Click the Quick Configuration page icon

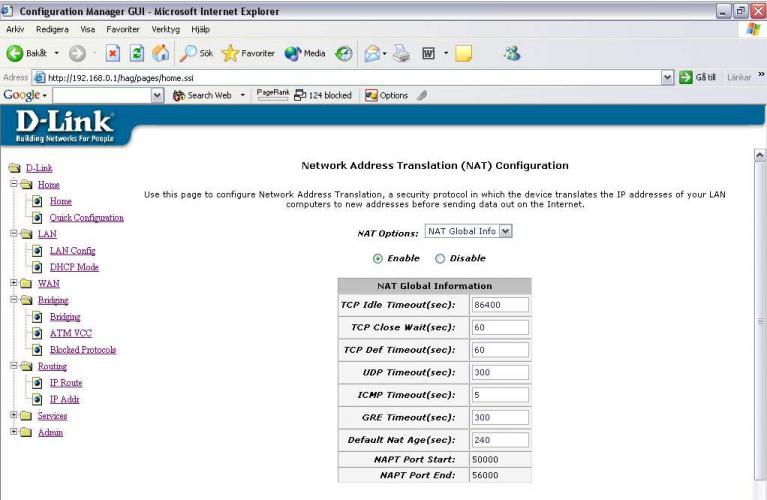pyautogui.click(x=37, y=218)
